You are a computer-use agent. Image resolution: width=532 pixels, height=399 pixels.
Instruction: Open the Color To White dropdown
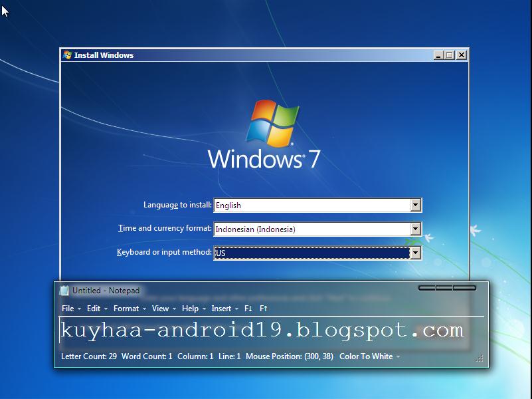[x=369, y=356]
